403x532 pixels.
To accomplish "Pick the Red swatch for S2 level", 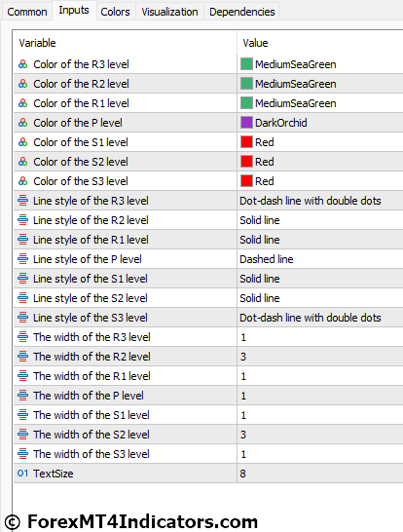I will [246, 162].
